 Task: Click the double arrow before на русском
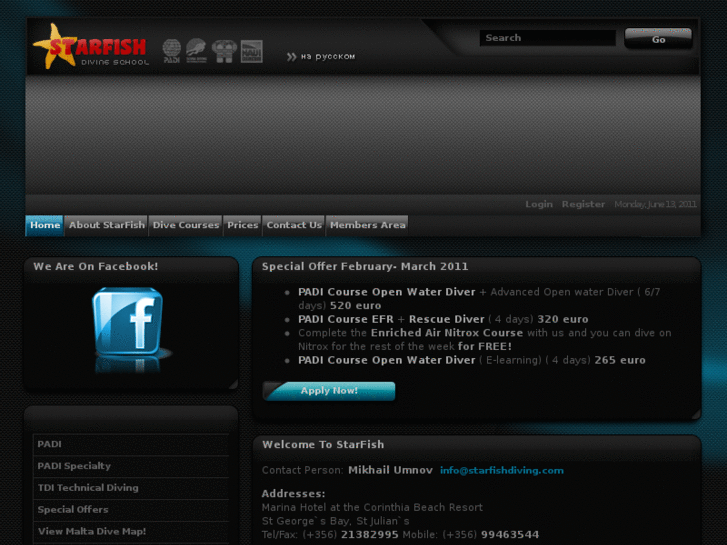click(x=291, y=57)
